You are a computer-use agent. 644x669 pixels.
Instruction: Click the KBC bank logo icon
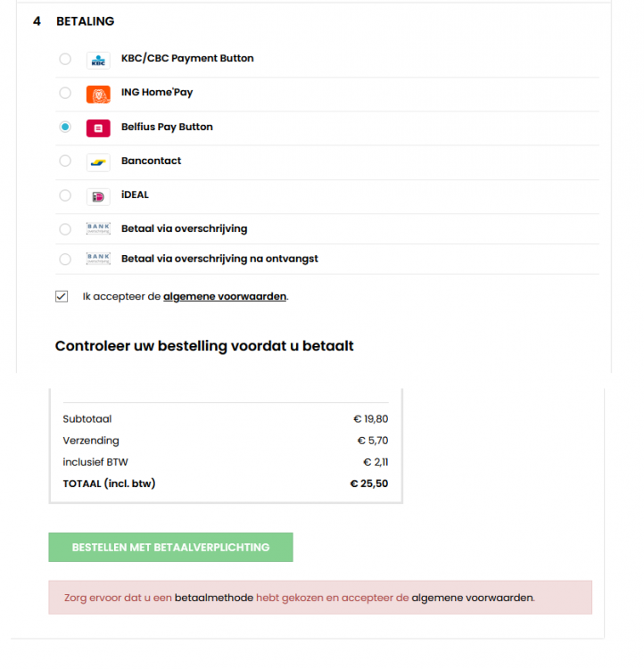click(98, 60)
